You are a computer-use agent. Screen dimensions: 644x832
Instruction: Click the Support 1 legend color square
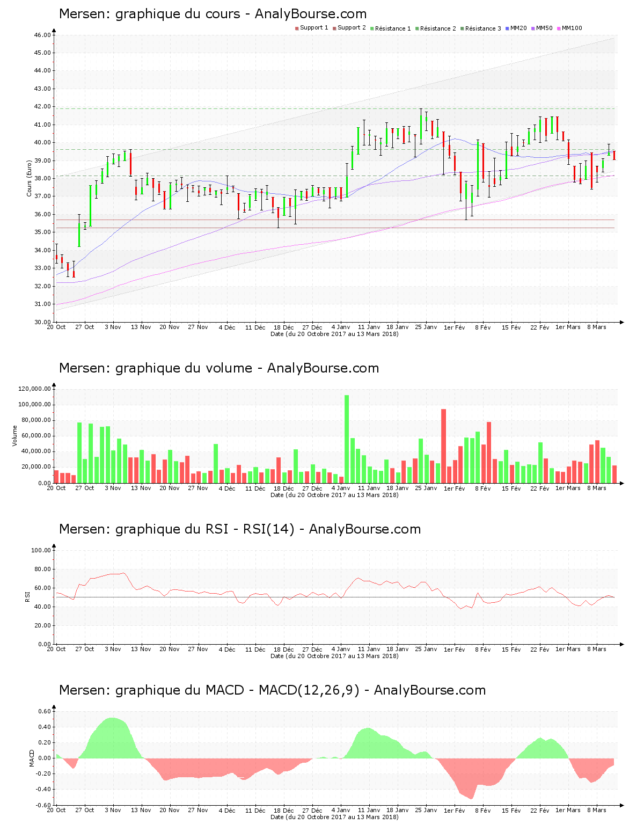[297, 28]
